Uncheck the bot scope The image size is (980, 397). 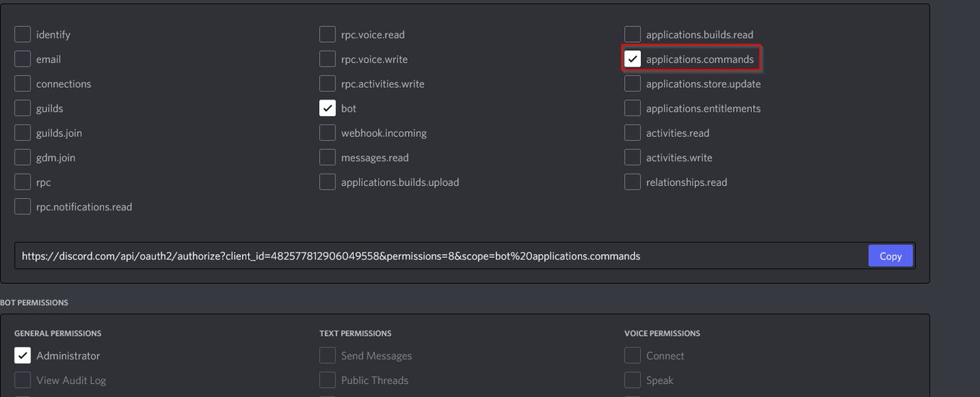pos(328,108)
